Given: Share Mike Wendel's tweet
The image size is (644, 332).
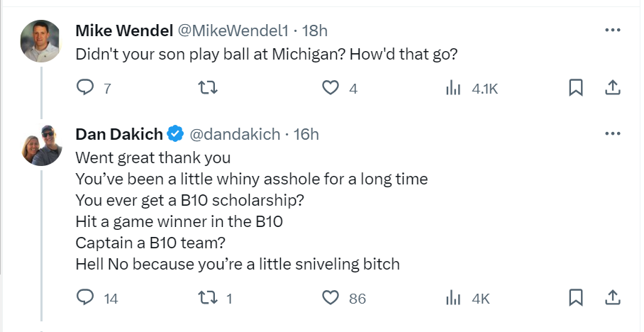Looking at the screenshot, I should tap(612, 88).
